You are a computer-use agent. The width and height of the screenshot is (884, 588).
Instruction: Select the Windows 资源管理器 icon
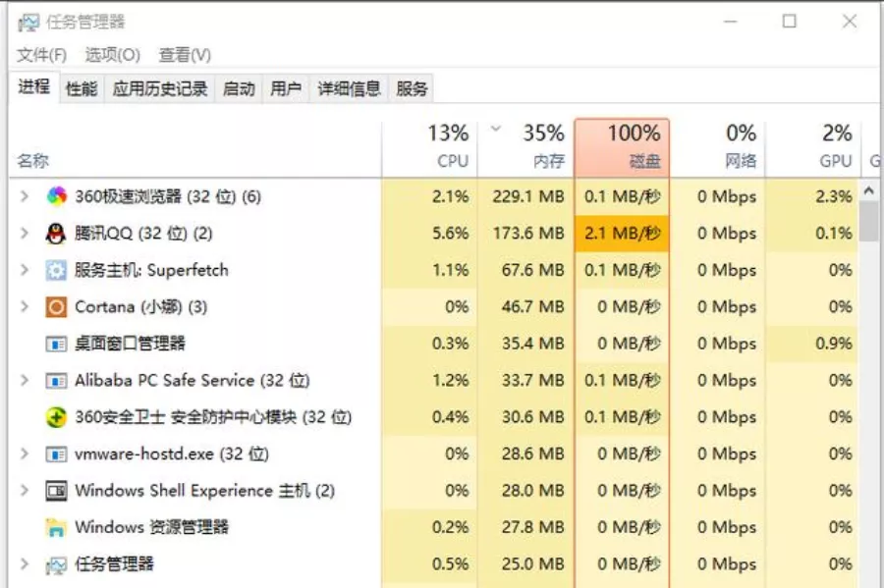click(x=55, y=527)
